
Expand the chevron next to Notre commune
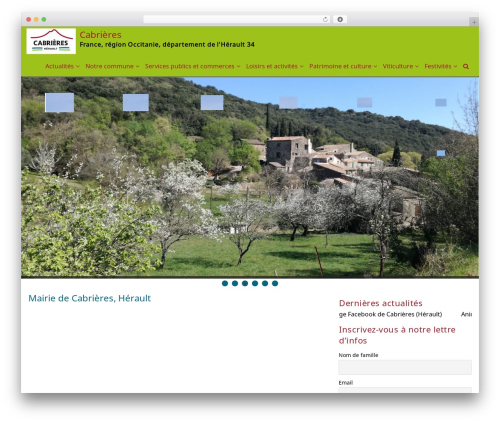137,66
